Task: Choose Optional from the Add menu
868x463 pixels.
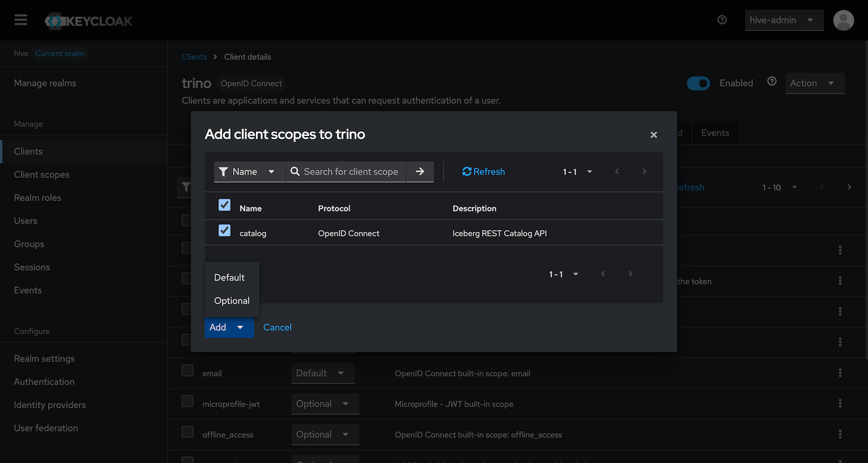Action: point(231,300)
